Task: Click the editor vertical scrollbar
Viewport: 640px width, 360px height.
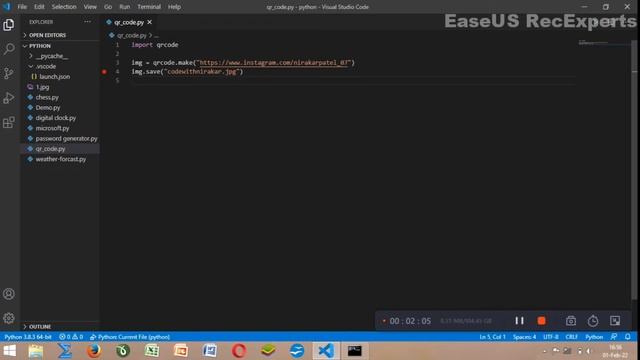Action: tap(634, 171)
